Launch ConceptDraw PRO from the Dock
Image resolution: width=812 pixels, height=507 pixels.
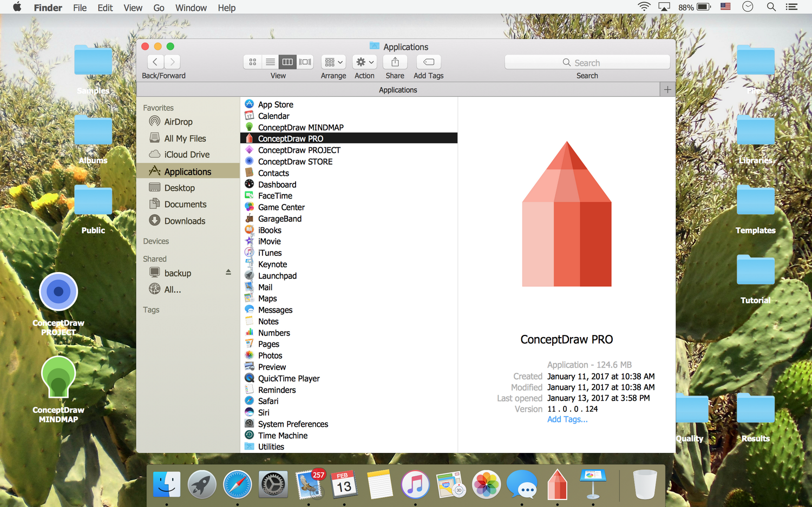click(557, 484)
